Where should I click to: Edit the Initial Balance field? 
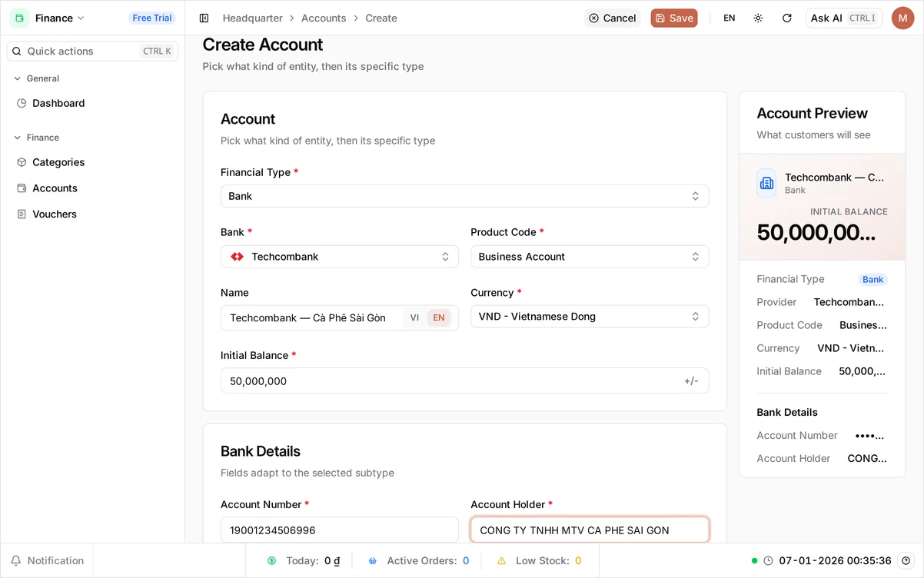(464, 380)
